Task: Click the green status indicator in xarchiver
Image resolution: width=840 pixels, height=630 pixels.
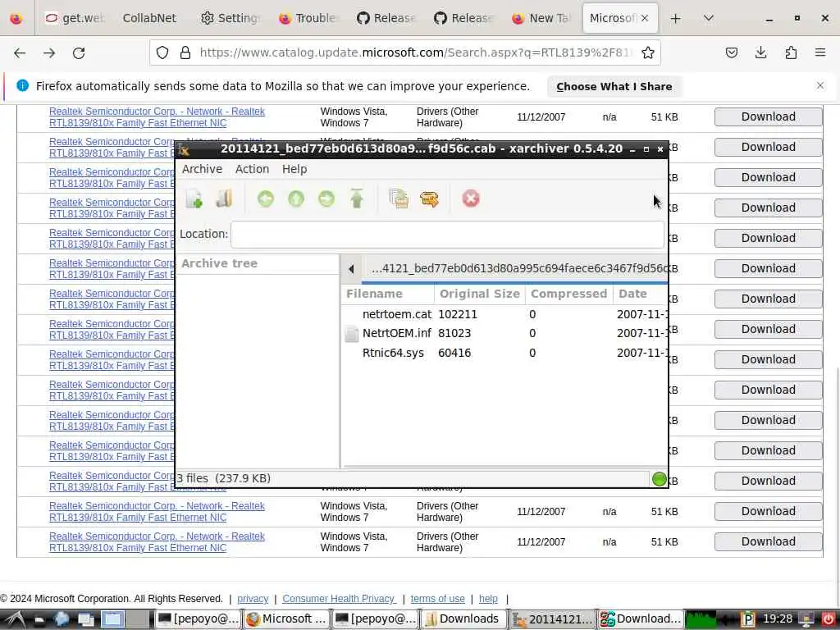Action: [x=660, y=479]
